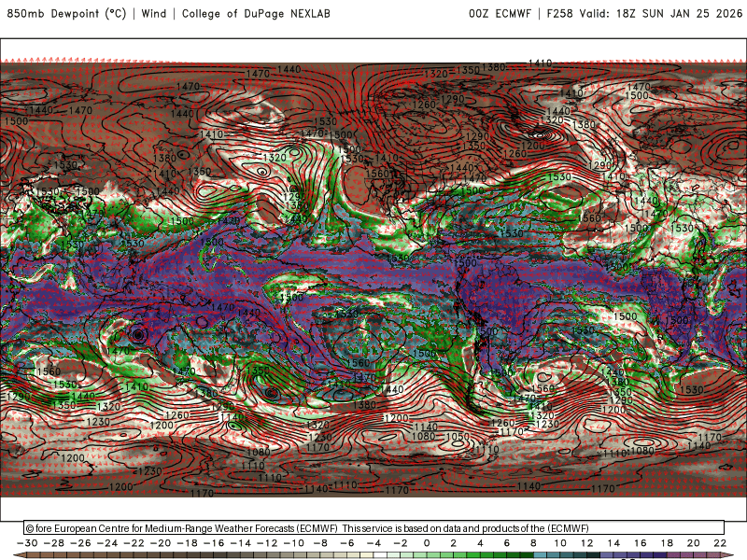Click the '20' color scale label
This screenshot has height=560, width=747.
point(694,543)
